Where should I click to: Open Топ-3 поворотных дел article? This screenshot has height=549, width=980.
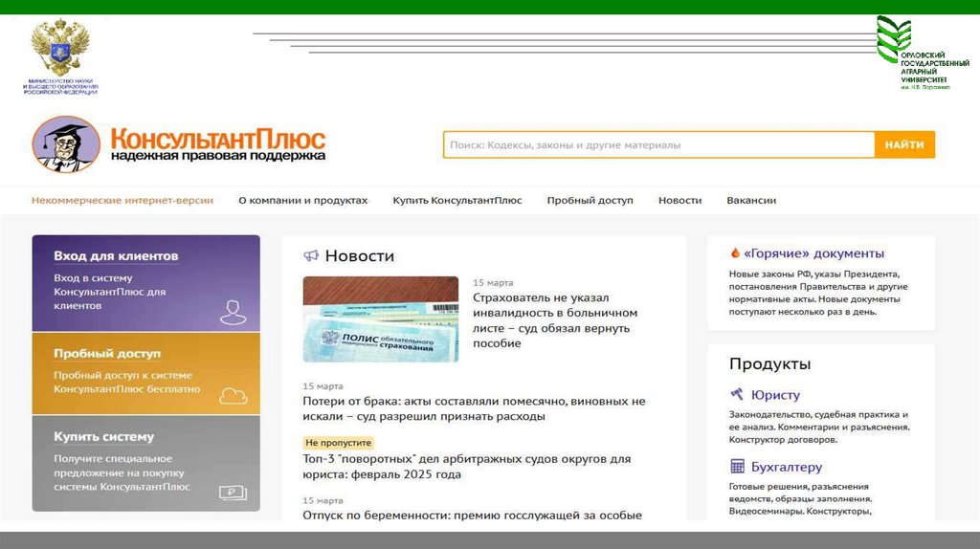pyautogui.click(x=466, y=467)
